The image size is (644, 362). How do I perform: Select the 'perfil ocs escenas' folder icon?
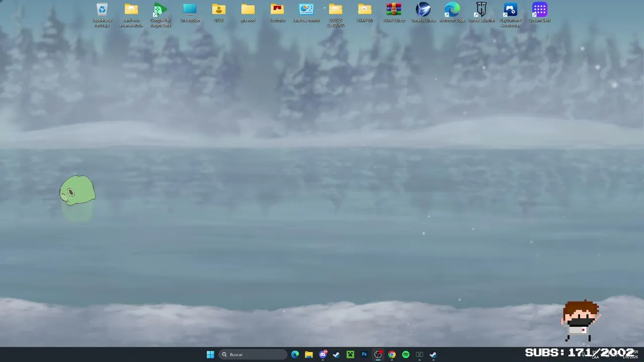click(x=131, y=15)
